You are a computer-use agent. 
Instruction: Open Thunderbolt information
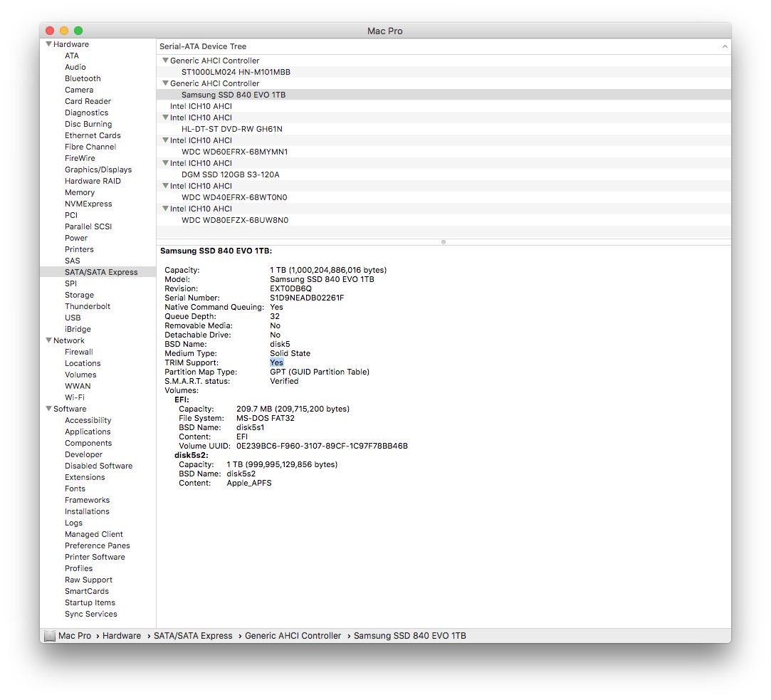(x=88, y=306)
